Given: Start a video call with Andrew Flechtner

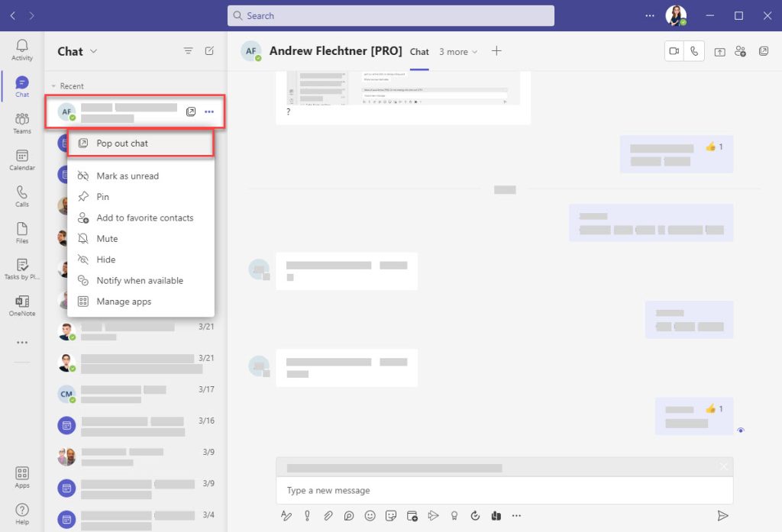Looking at the screenshot, I should (674, 51).
